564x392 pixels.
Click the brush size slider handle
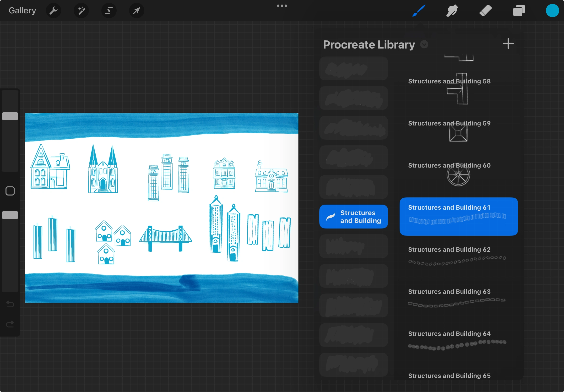pyautogui.click(x=10, y=116)
